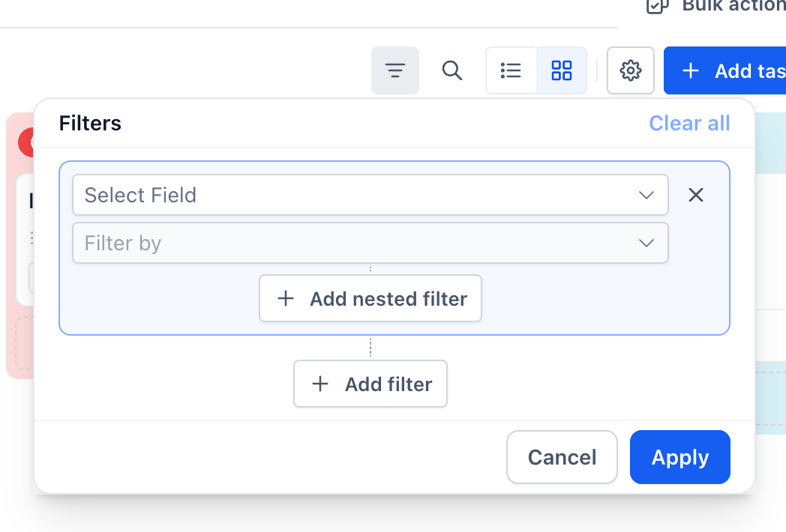The image size is (786, 532).
Task: Click plus icon in Add task button
Action: (x=691, y=70)
